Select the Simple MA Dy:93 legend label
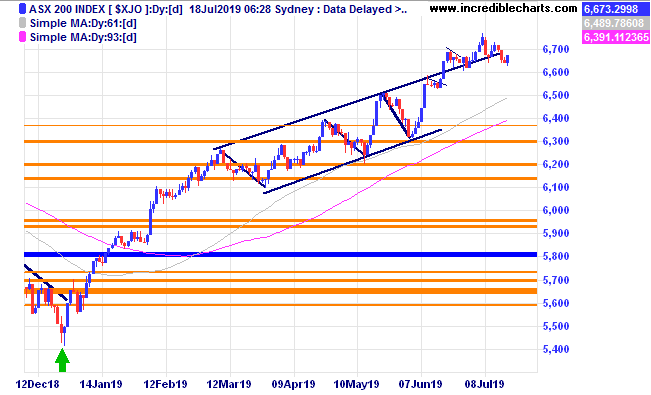This screenshot has height=395, width=651. coord(83,37)
